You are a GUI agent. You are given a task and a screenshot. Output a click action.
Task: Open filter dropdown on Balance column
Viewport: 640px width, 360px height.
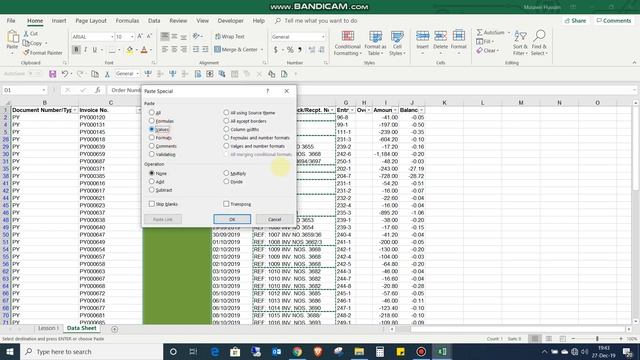tap(421, 110)
